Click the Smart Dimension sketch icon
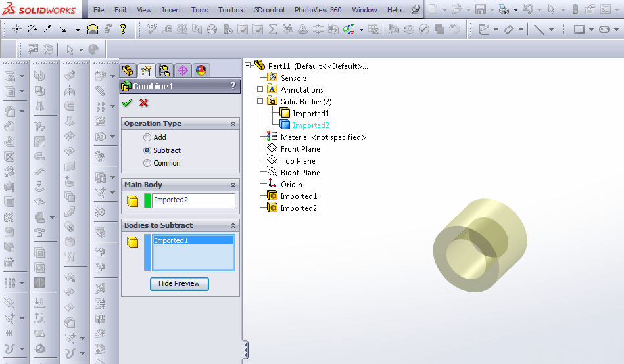Screen dimensions: 624x364 click(x=508, y=29)
